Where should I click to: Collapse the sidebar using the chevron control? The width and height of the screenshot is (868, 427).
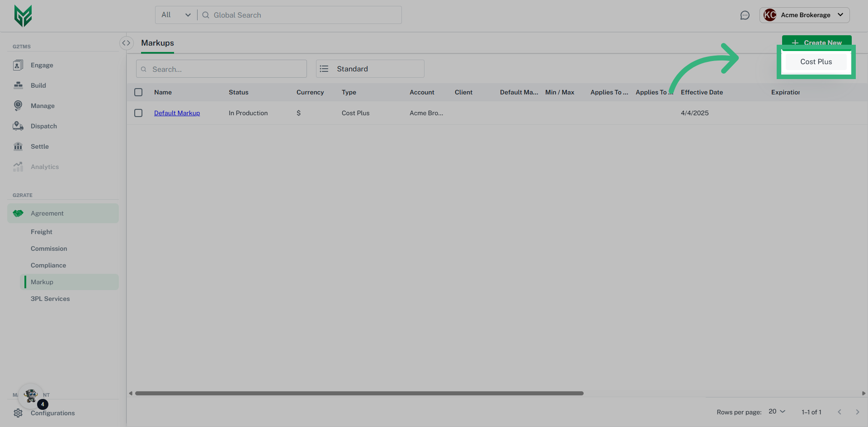tap(127, 43)
